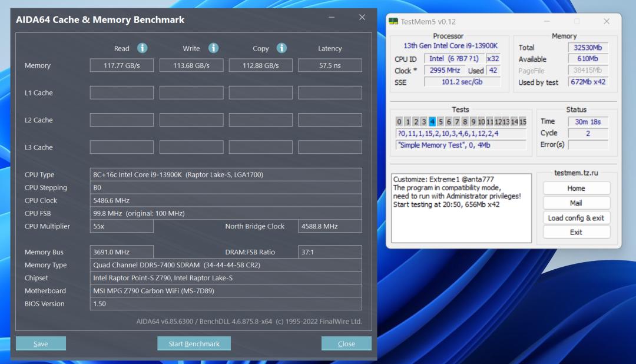The image size is (636, 364).
Task: Click the Memory Read result 117.77 GB/s
Action: point(121,65)
